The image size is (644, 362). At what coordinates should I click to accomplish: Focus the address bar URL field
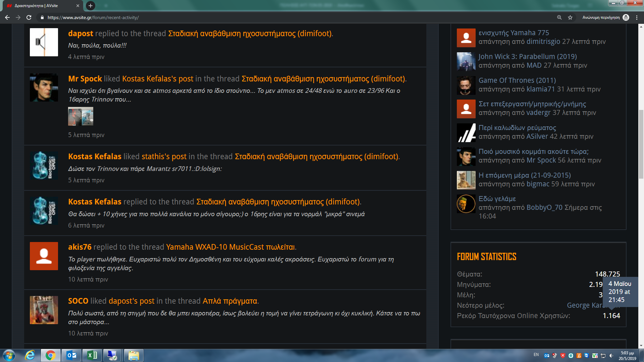click(x=295, y=17)
